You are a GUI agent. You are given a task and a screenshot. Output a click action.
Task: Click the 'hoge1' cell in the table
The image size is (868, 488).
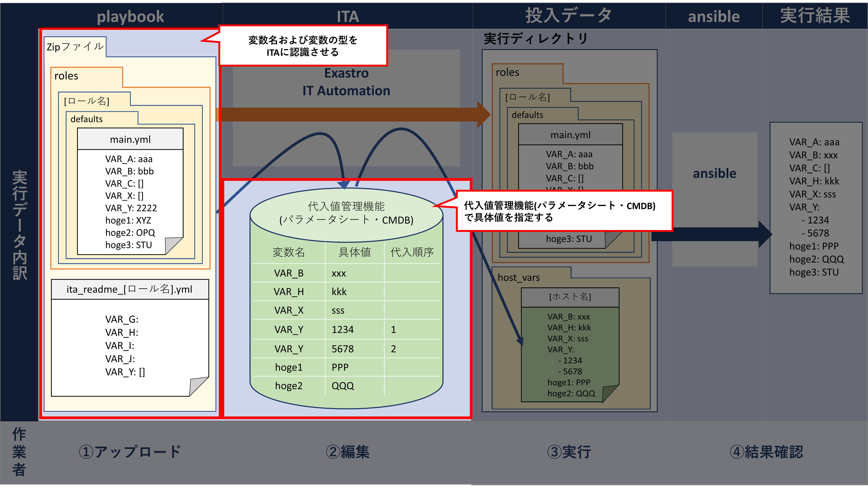(x=289, y=367)
